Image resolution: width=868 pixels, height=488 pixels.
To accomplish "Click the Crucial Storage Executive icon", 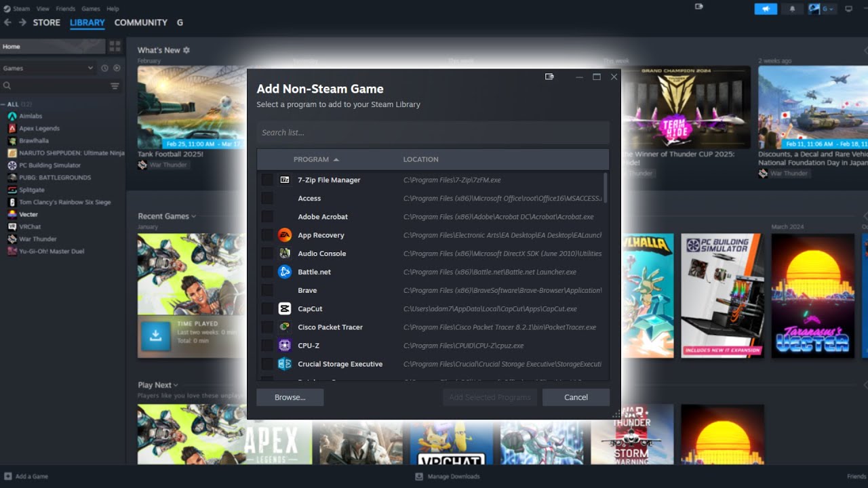I will (285, 364).
